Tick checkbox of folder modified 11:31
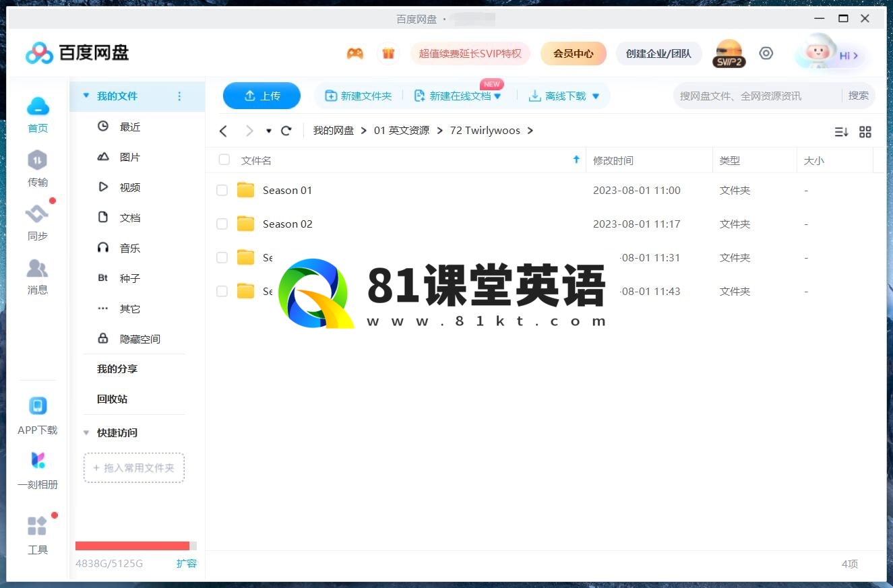 click(222, 258)
